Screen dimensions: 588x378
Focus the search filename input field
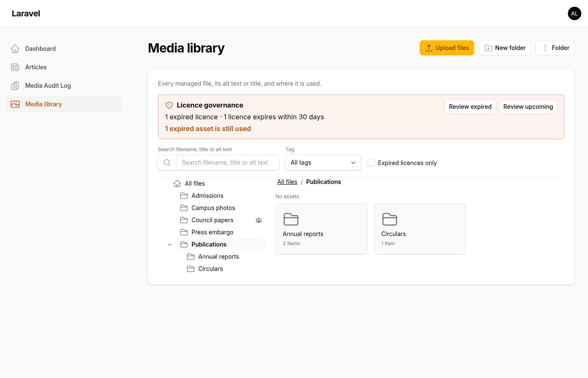(228, 163)
